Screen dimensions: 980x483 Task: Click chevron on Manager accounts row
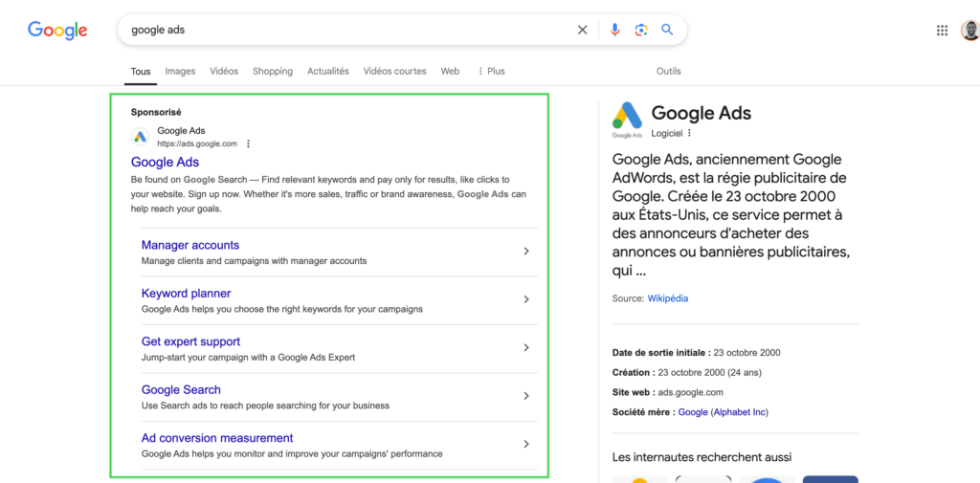526,252
